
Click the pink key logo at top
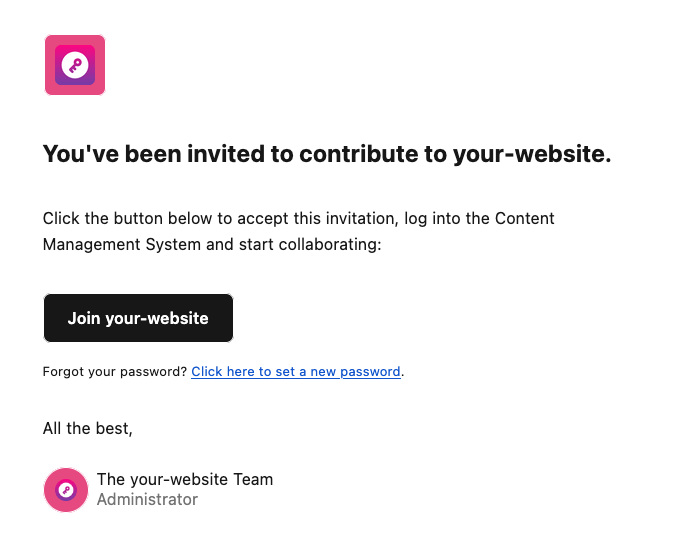coord(75,65)
